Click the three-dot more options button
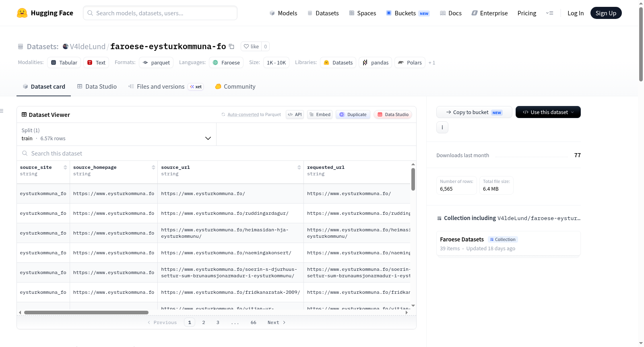Screen dimensions: 644x347 tap(442, 127)
